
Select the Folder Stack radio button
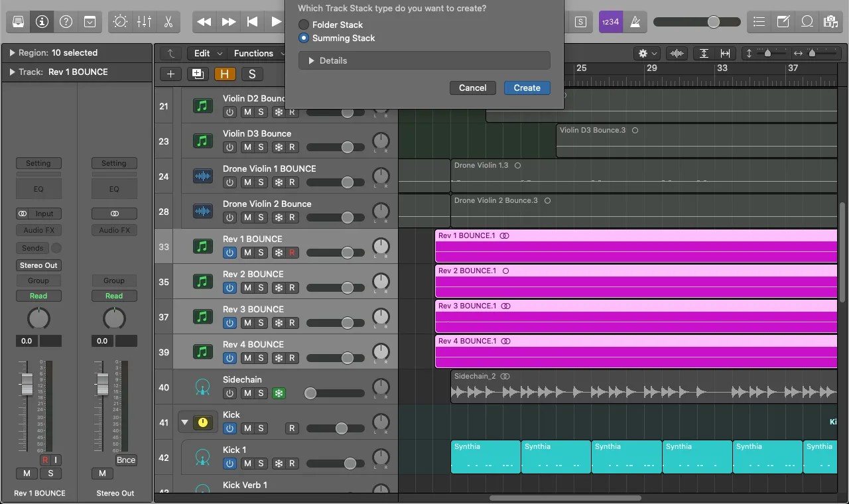pyautogui.click(x=304, y=25)
